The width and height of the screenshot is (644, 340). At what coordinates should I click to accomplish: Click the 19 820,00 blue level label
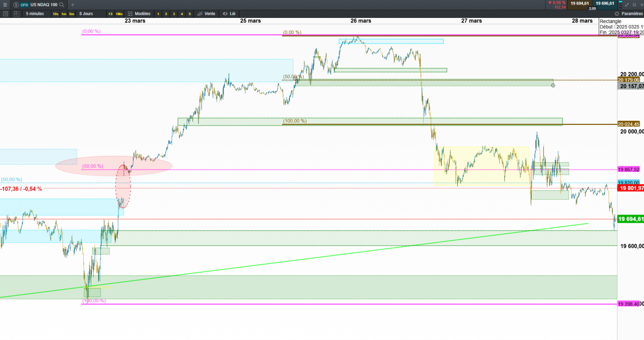point(629,183)
